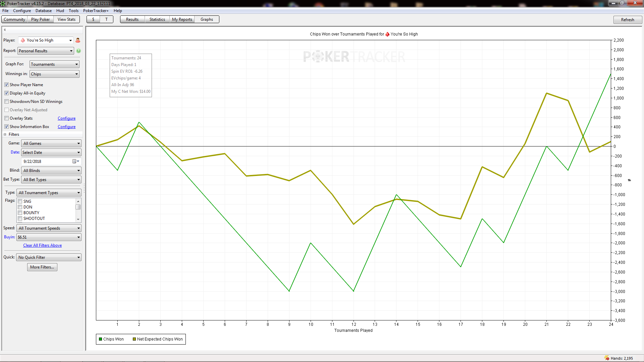Viewport: 644px width, 362px height.
Task: Click the player profile icon beside Player dropdown
Action: click(78, 40)
